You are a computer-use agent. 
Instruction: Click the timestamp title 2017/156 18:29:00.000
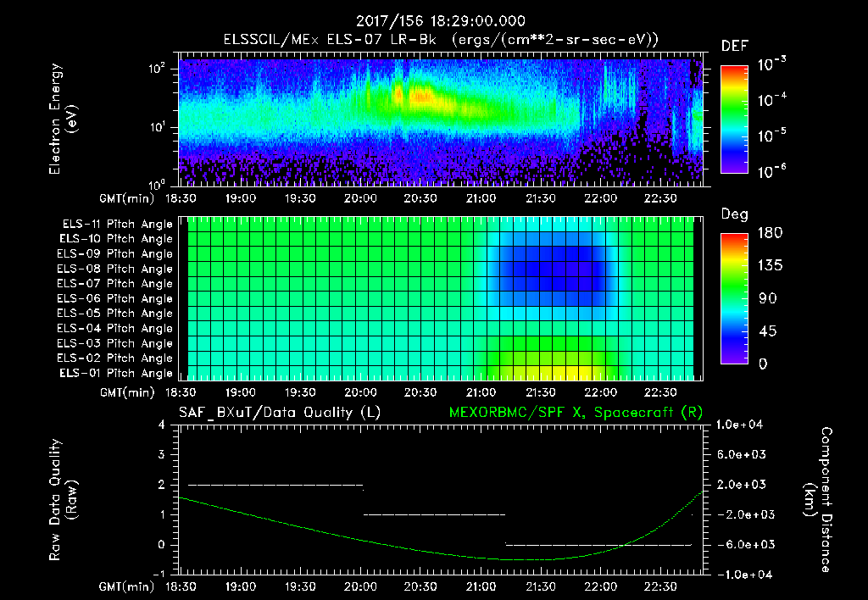point(440,21)
